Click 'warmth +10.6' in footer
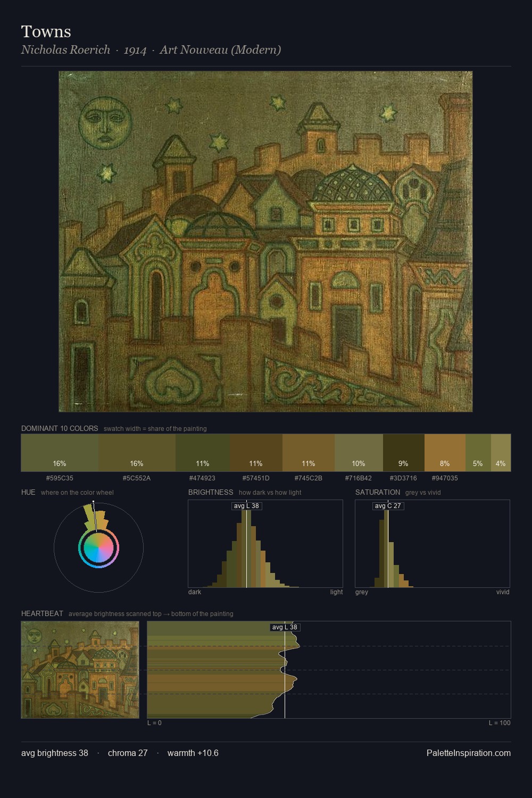Viewport: 532px width, 798px height. point(193,753)
